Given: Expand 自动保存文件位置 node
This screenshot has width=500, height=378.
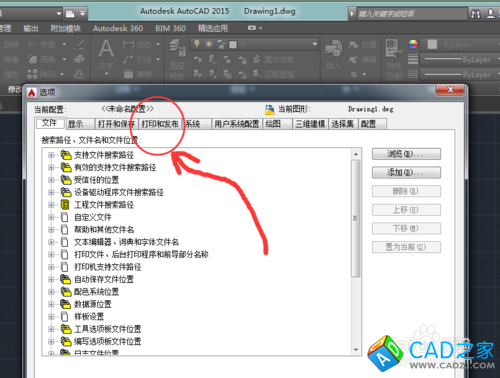Looking at the screenshot, I should pos(51,279).
